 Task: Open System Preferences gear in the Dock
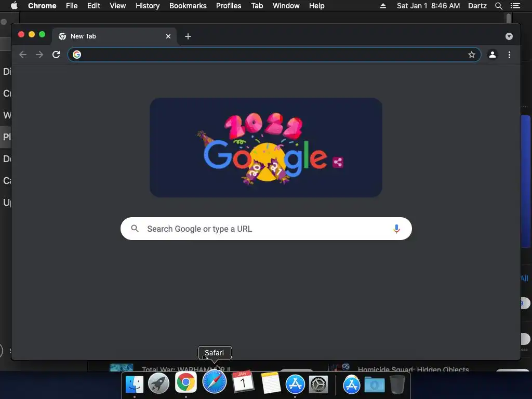point(318,385)
